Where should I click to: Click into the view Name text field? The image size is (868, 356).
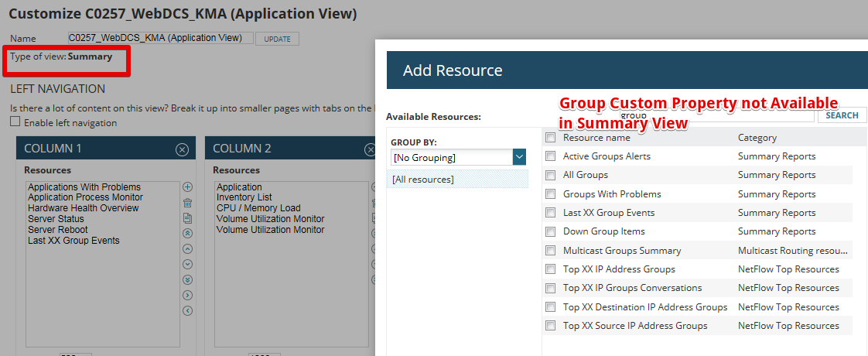[x=160, y=38]
